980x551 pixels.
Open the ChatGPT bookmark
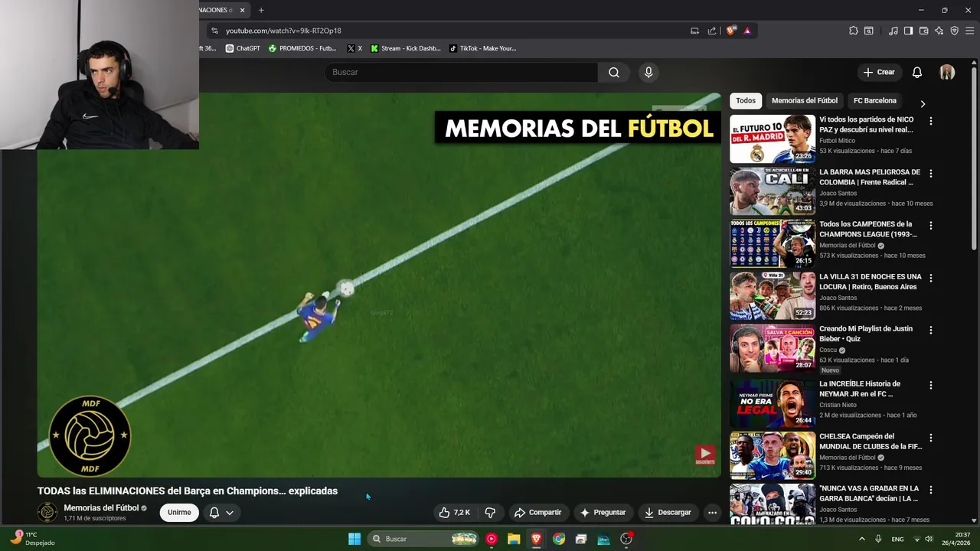coord(243,48)
